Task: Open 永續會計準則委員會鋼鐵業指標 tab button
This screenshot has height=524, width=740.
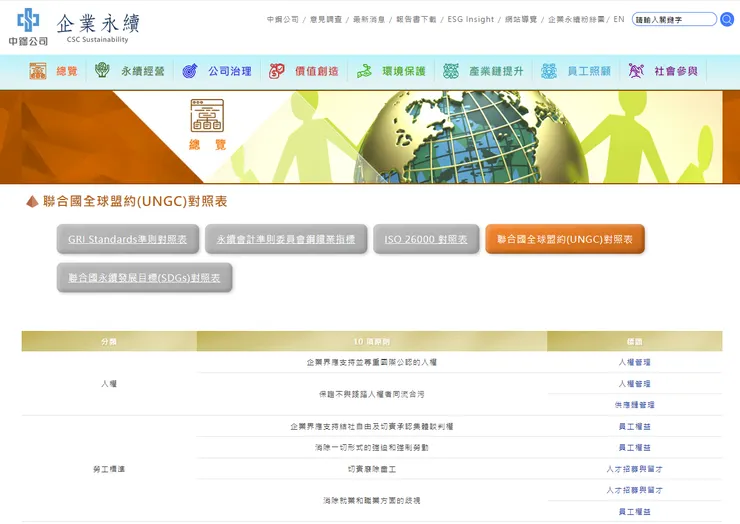Action: tap(286, 239)
